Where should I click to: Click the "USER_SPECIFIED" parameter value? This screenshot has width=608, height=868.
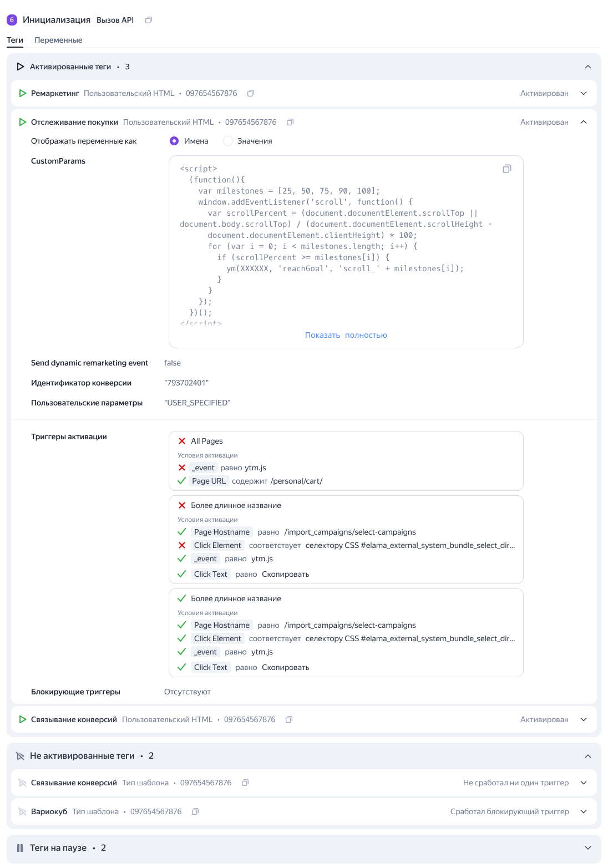click(197, 403)
